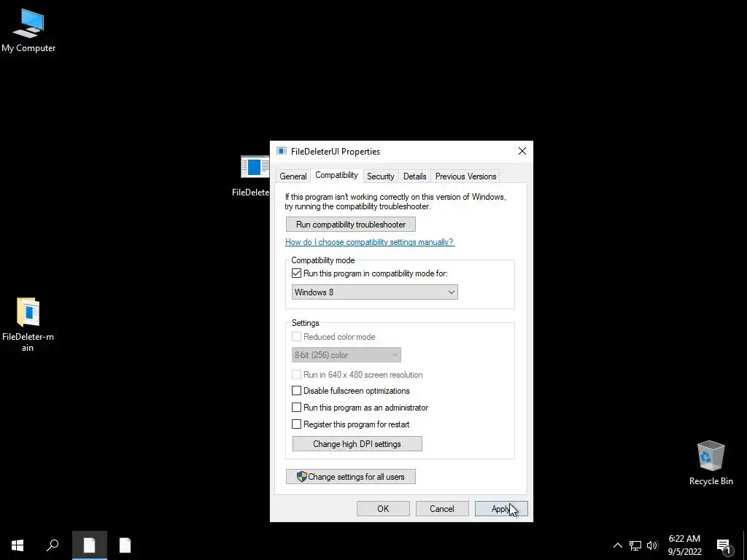
Task: Open the notification center icon
Action: click(724, 545)
